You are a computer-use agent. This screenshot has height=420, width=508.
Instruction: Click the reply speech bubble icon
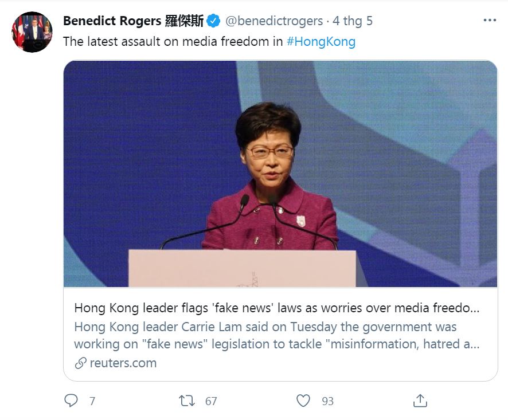point(71,401)
